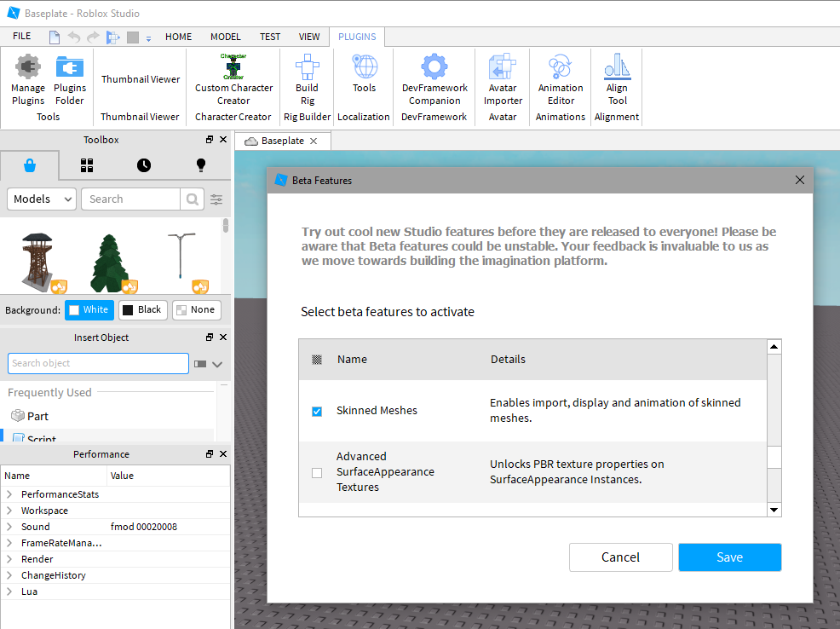
Task: Cancel the Beta Features dialog
Action: 620,557
